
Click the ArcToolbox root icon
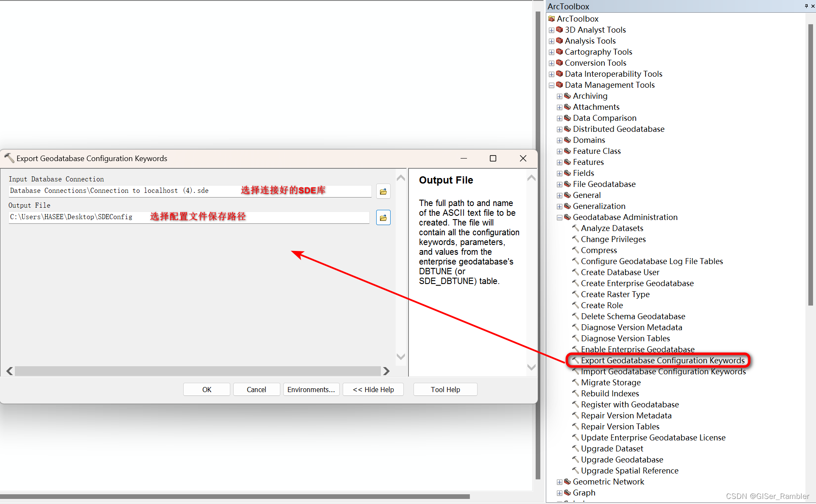pyautogui.click(x=551, y=19)
